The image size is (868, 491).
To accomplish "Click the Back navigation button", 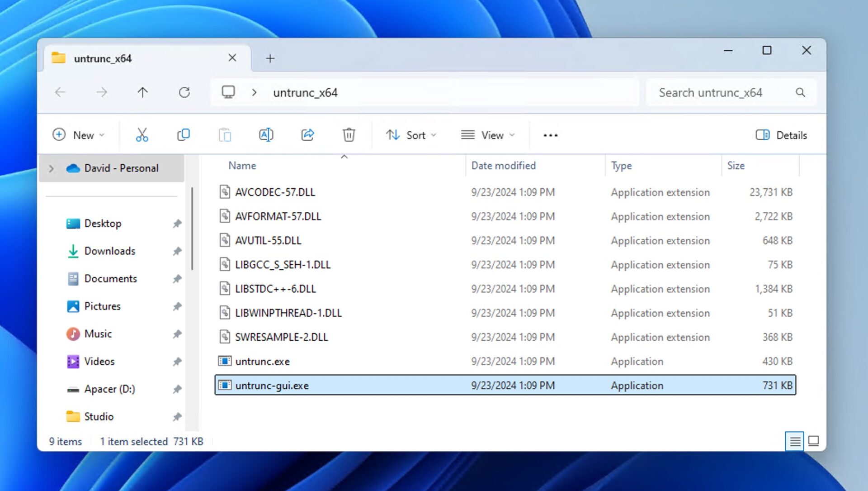I will (60, 92).
